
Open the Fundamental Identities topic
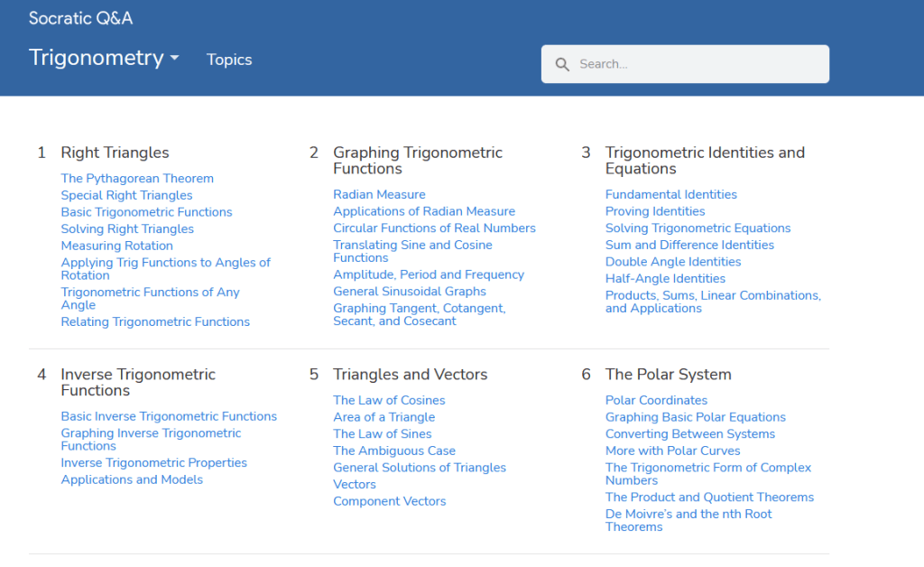670,194
